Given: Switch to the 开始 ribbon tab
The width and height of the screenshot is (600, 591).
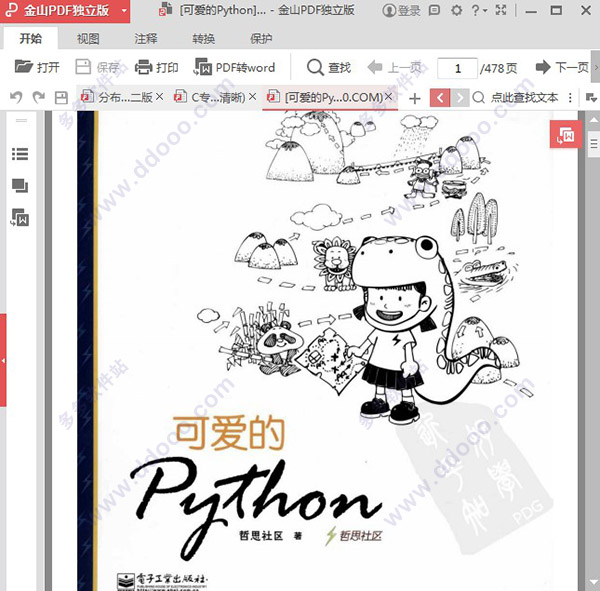Looking at the screenshot, I should (31, 38).
